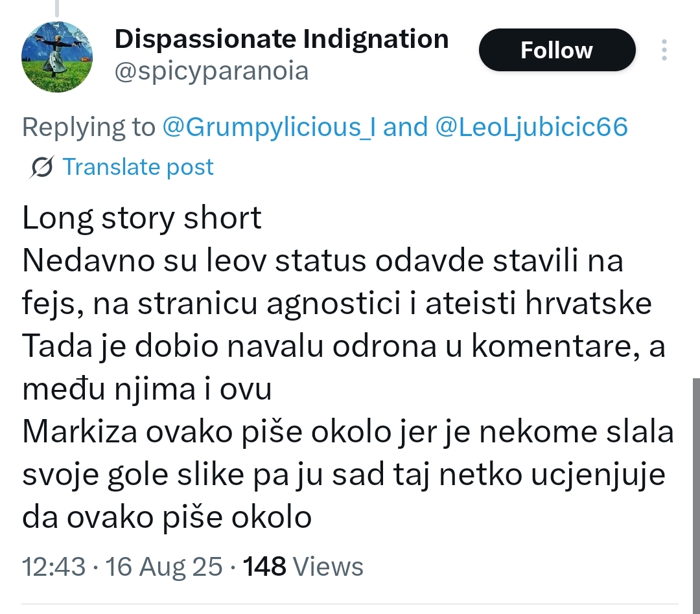
Task: Open the Dispassionate Indignation profile picture
Action: 57,56
